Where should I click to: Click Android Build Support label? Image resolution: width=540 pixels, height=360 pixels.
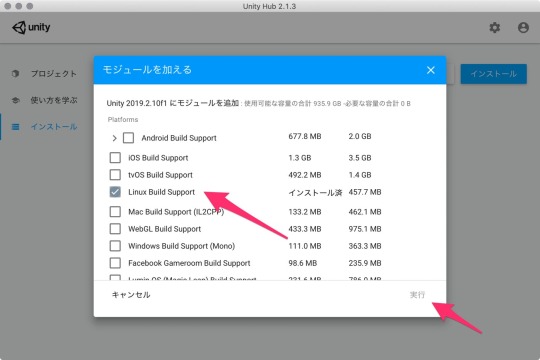coord(179,138)
